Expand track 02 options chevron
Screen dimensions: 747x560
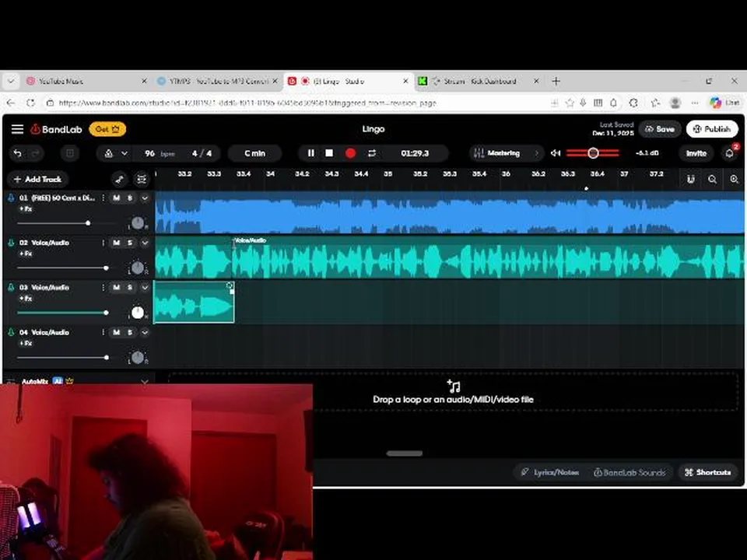(x=145, y=243)
